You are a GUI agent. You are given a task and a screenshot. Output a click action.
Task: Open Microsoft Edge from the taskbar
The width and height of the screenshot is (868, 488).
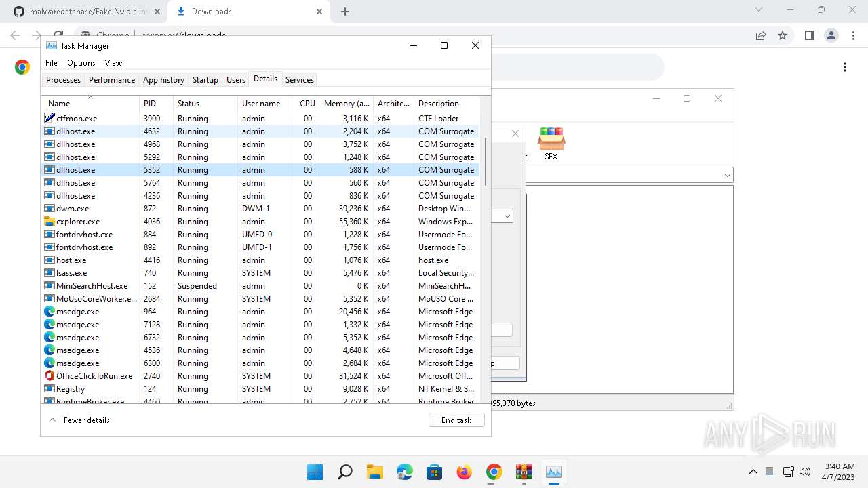pyautogui.click(x=404, y=472)
